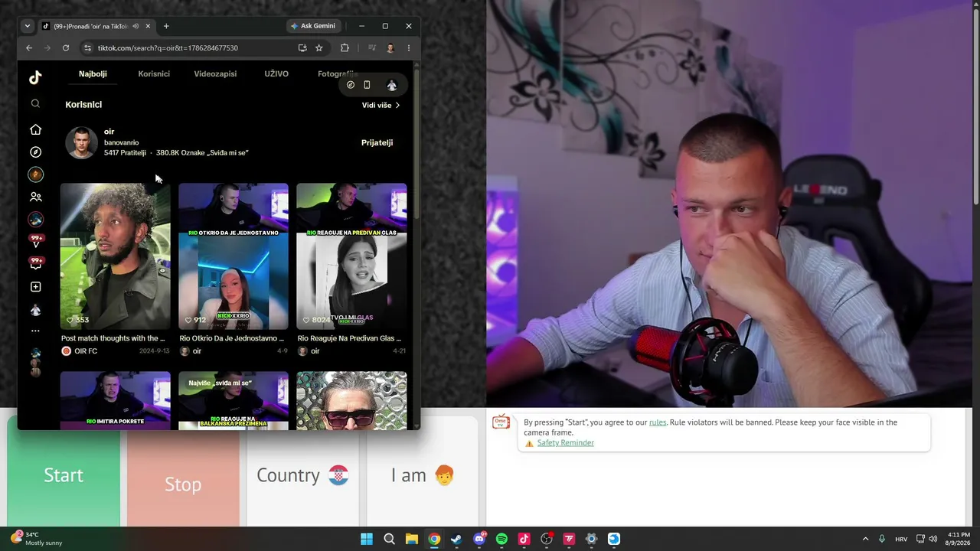The height and width of the screenshot is (551, 980).
Task: Reload the TikTok page
Action: [66, 47]
